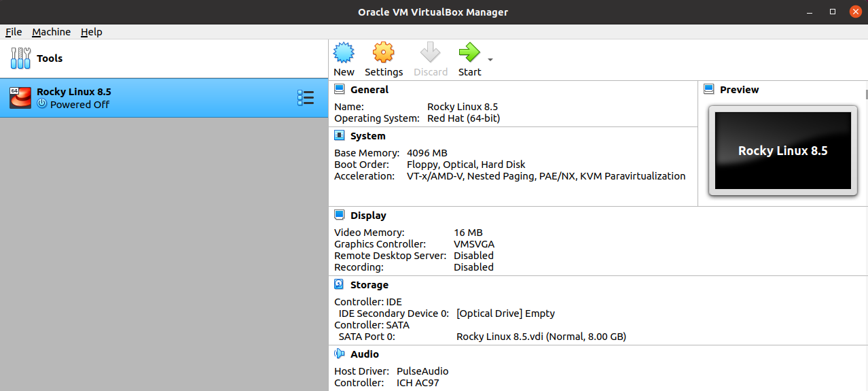Click the Tools wrench icon
The width and height of the screenshot is (868, 391).
[x=20, y=58]
